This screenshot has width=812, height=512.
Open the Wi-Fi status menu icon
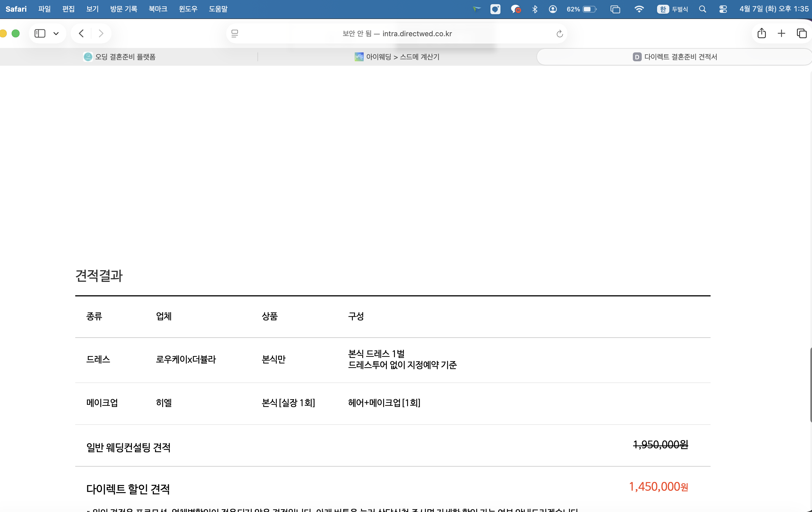tap(639, 9)
